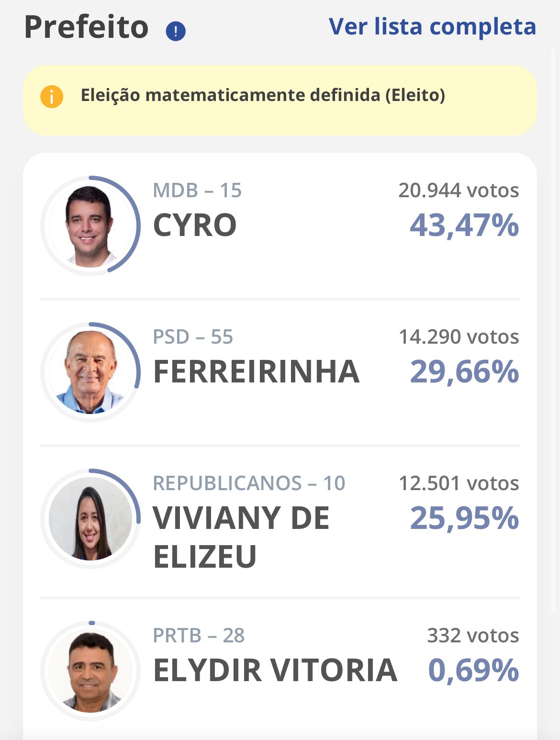
Task: Click the MDB – 15 party label
Action: coord(197,191)
